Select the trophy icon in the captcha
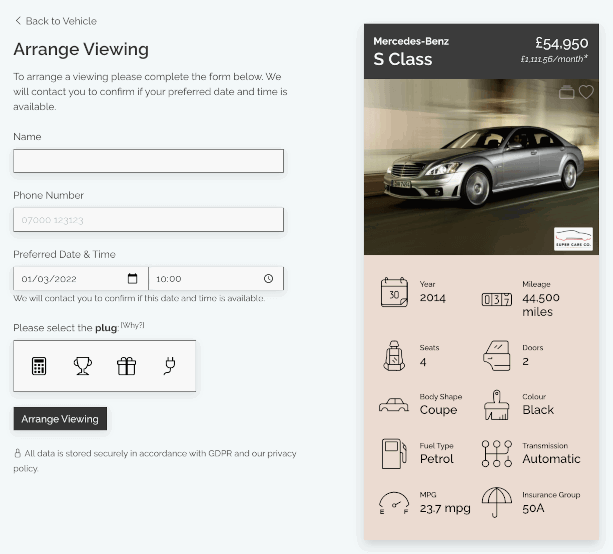The height and width of the screenshot is (554, 613). (x=82, y=366)
